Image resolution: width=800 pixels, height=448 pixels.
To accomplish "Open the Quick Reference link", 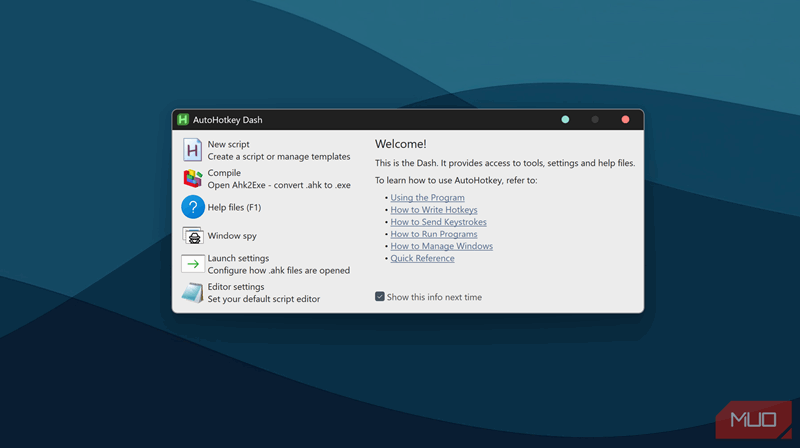I will 422,258.
